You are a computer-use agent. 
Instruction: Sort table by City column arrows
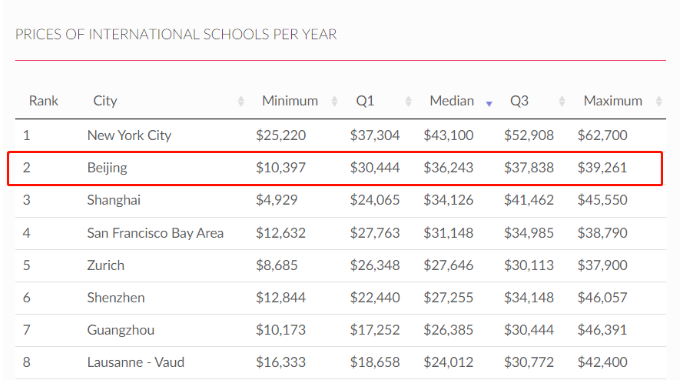click(241, 102)
